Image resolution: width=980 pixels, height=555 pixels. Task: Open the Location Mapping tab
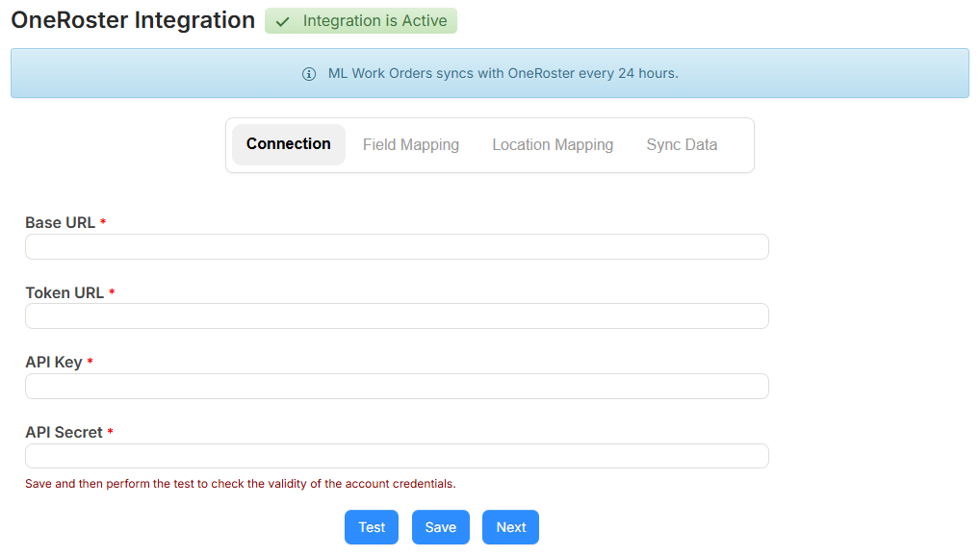pos(552,143)
